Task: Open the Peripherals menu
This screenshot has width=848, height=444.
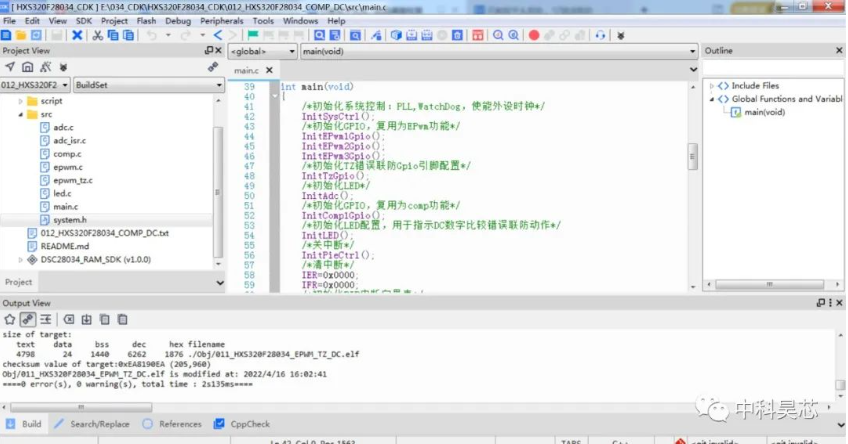Action: (x=222, y=21)
